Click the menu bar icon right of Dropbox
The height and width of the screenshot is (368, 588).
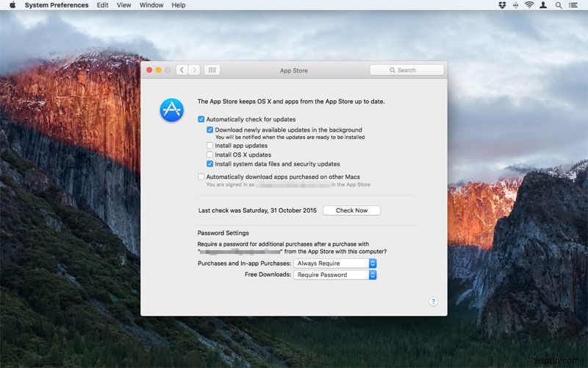point(516,5)
